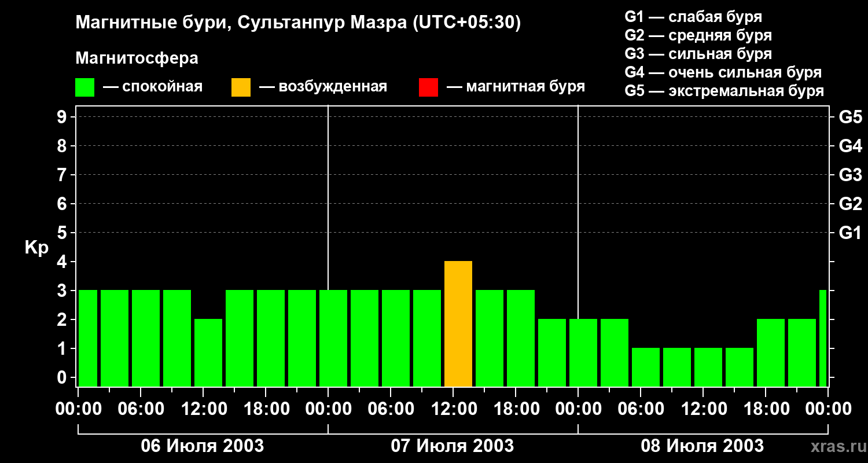
Task: Select the green bar over 06:00 on 07 Июля
Action: click(x=396, y=339)
